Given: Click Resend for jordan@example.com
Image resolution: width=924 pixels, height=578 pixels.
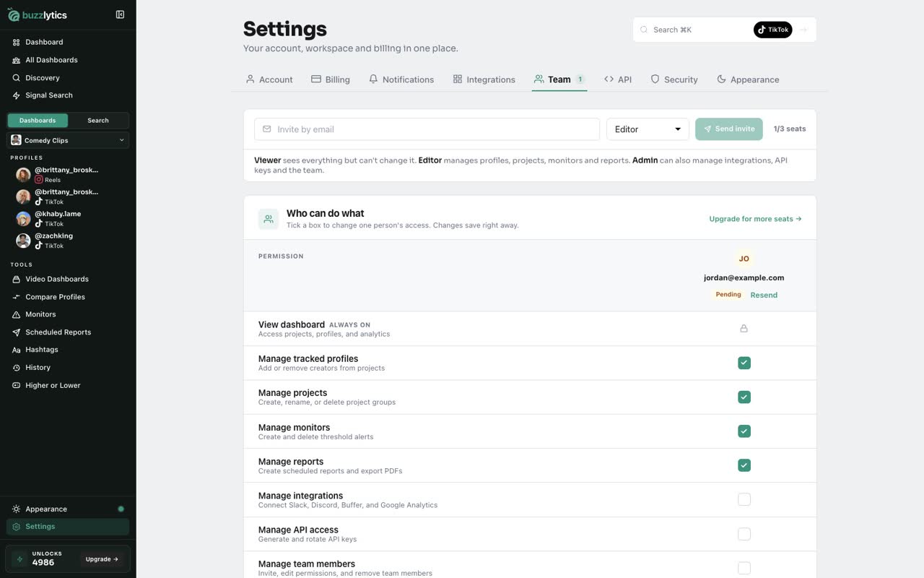Looking at the screenshot, I should coord(764,295).
